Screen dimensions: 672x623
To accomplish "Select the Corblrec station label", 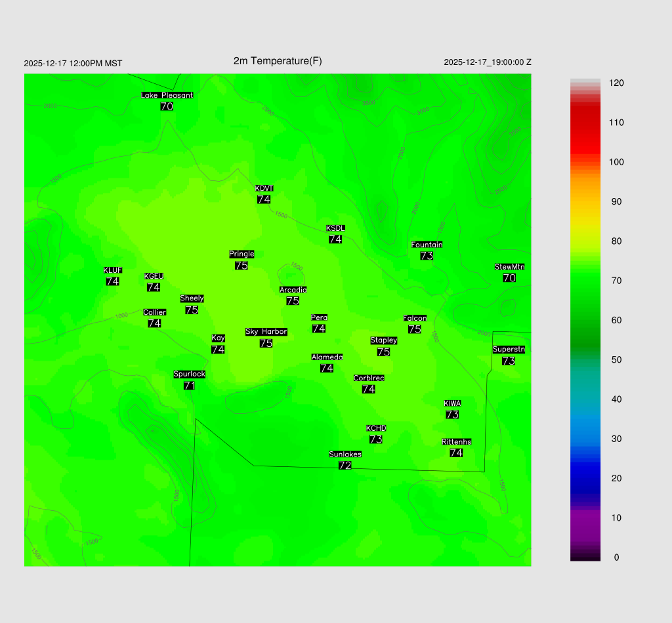I will coord(369,378).
